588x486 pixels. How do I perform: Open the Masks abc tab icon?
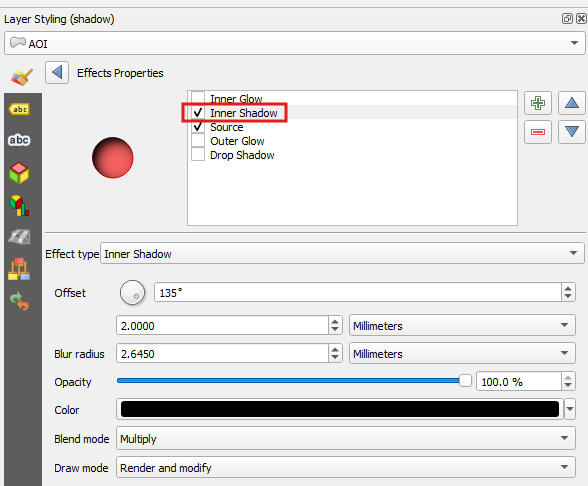point(19,140)
